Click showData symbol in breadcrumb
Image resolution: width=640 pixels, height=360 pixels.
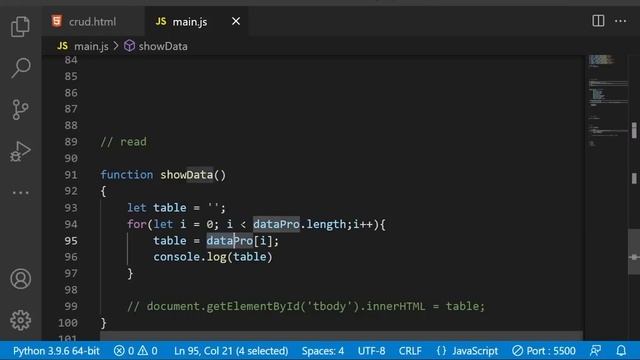(x=163, y=46)
